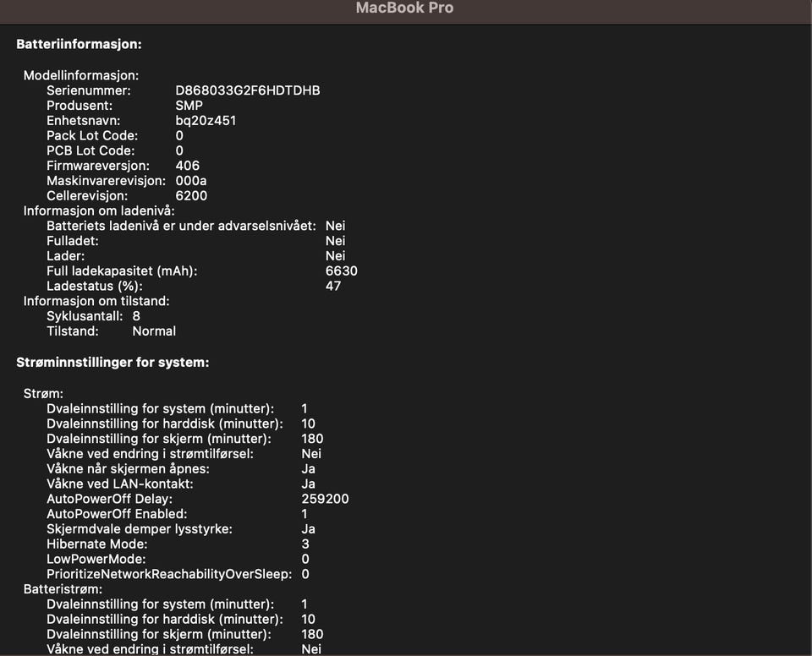Click the Ladestatus (%) label

click(x=94, y=286)
